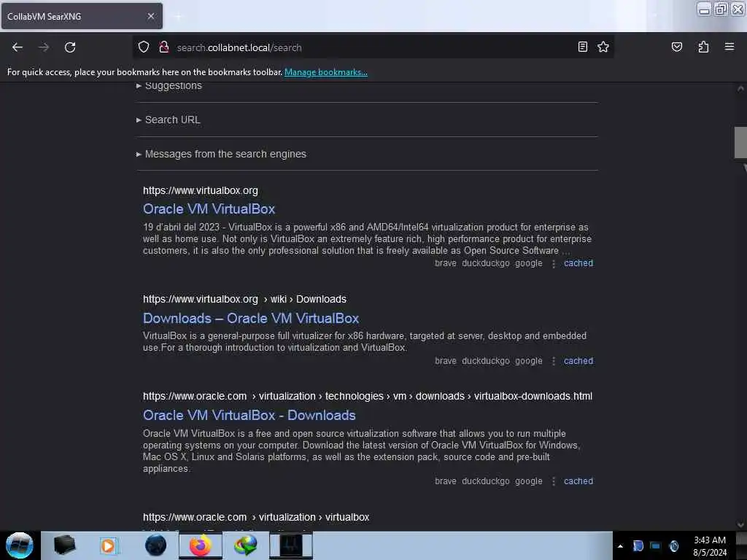Click the address bar with search.collabnet.local
747x560 pixels.
pyautogui.click(x=373, y=47)
